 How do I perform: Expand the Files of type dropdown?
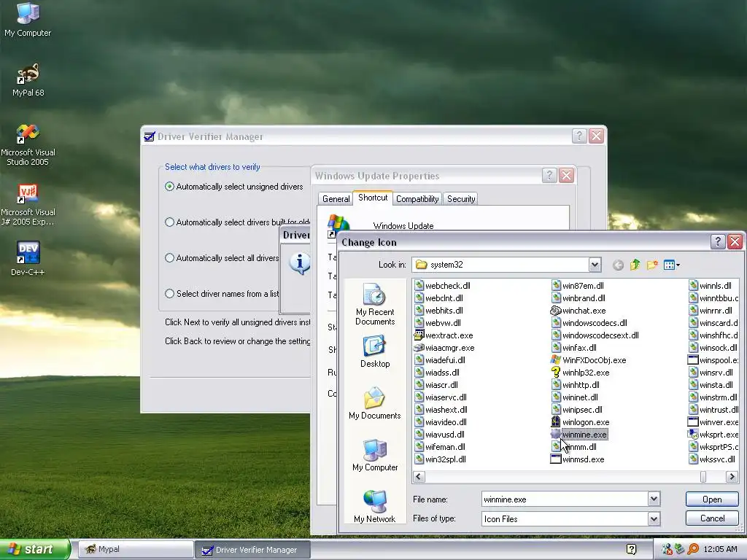click(x=654, y=518)
